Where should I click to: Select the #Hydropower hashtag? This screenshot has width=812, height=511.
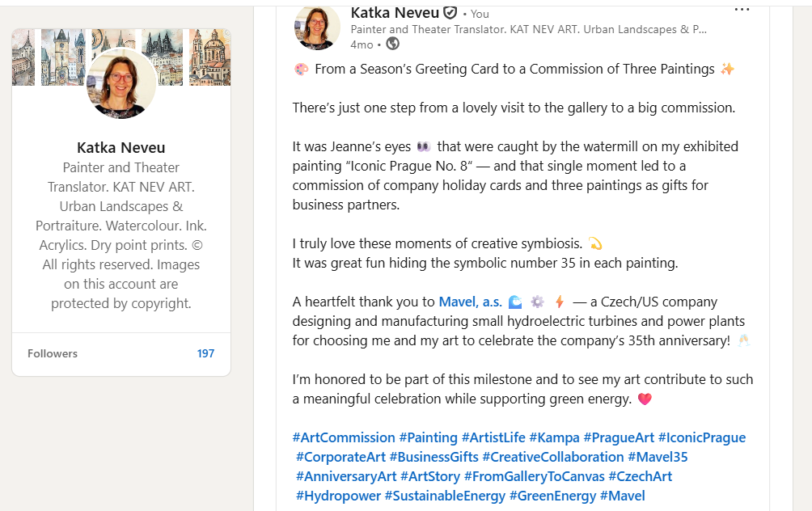pyautogui.click(x=338, y=496)
